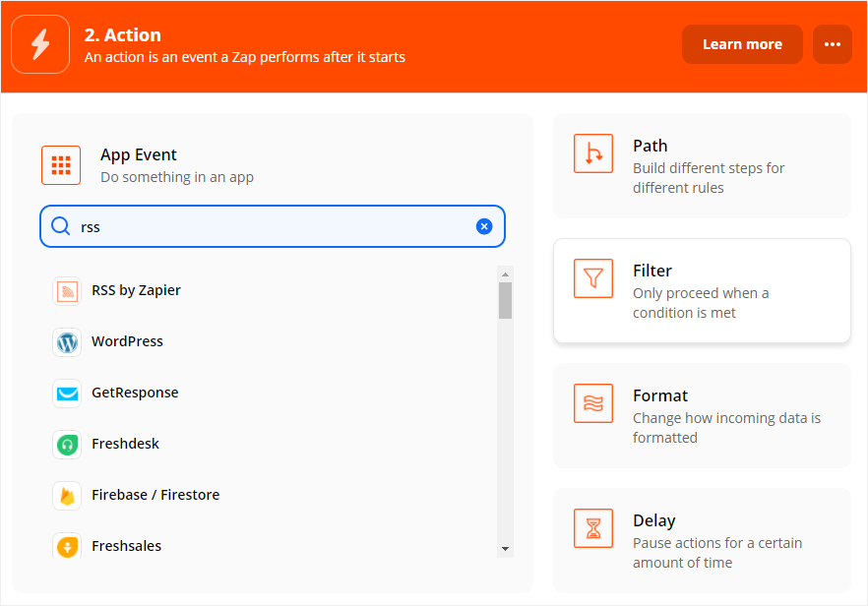868x606 pixels.
Task: Click the lightning bolt Action icon
Action: point(40,44)
